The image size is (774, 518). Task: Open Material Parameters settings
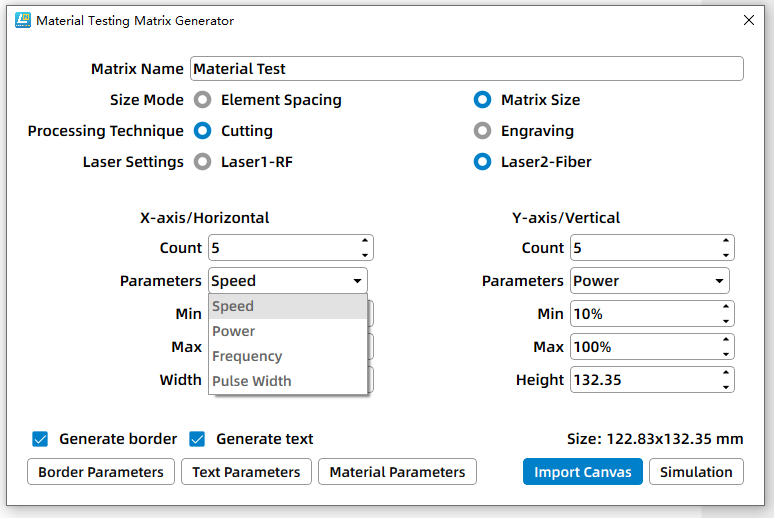(397, 472)
